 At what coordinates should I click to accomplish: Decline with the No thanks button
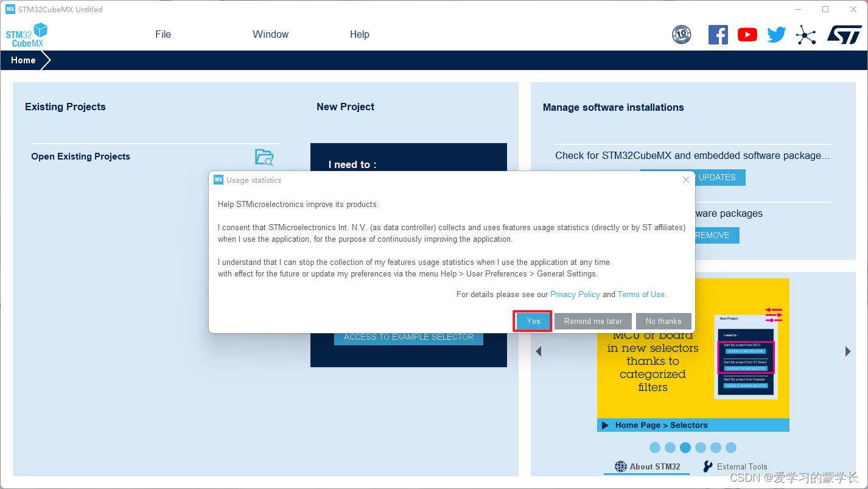(x=663, y=321)
